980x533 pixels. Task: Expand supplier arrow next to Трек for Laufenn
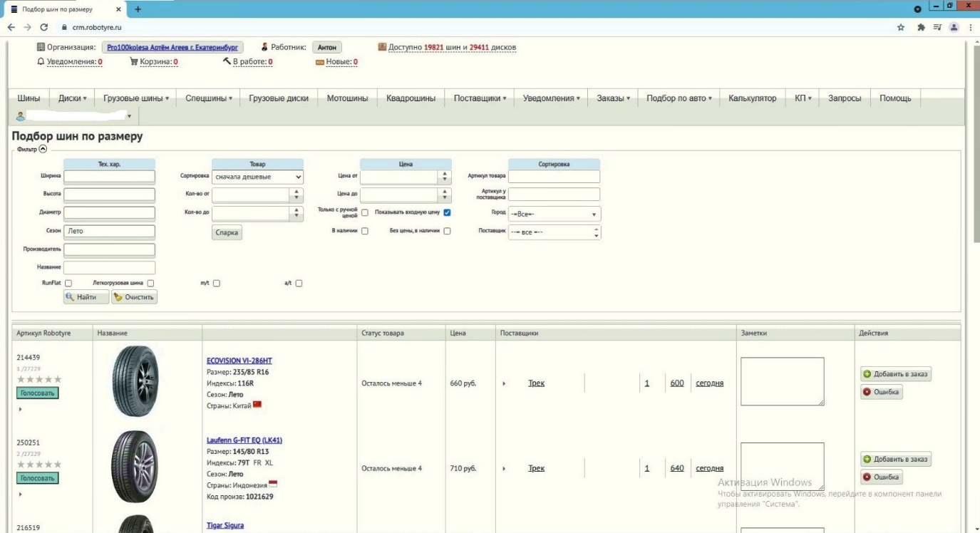pos(504,468)
